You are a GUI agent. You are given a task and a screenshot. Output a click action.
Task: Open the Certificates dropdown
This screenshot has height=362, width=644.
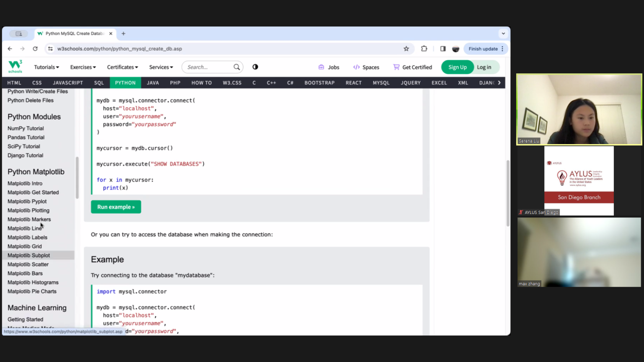pyautogui.click(x=122, y=67)
